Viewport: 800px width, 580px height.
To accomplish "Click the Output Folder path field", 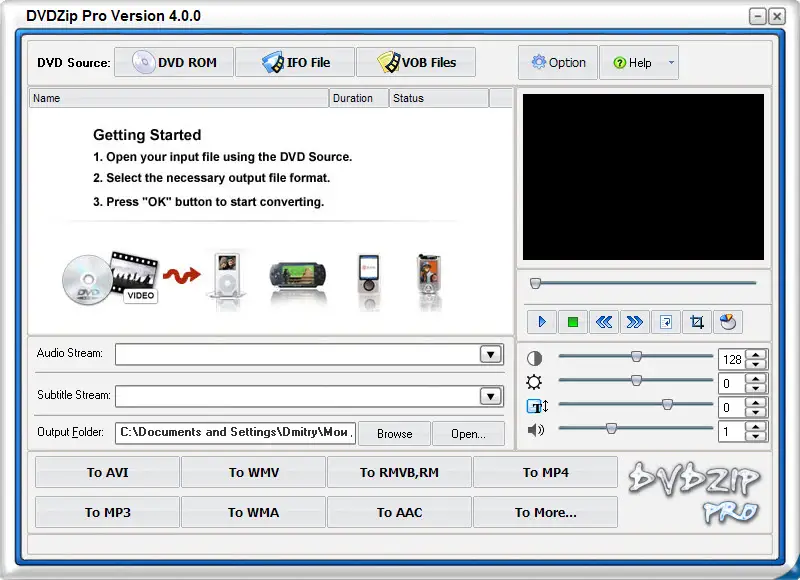I will [x=235, y=433].
